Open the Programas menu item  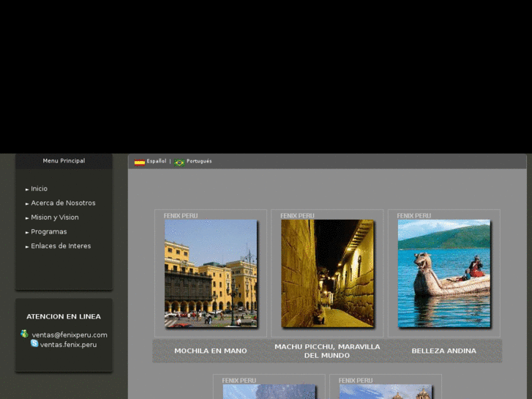point(49,231)
